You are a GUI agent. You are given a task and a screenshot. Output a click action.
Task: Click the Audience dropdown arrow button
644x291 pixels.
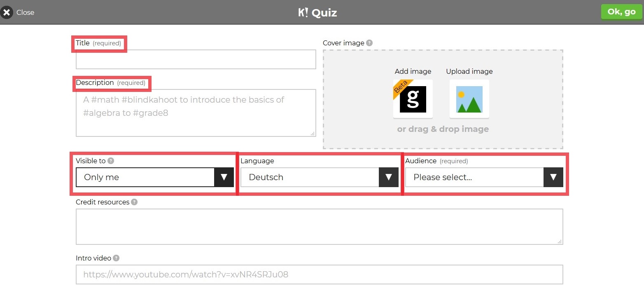[553, 177]
